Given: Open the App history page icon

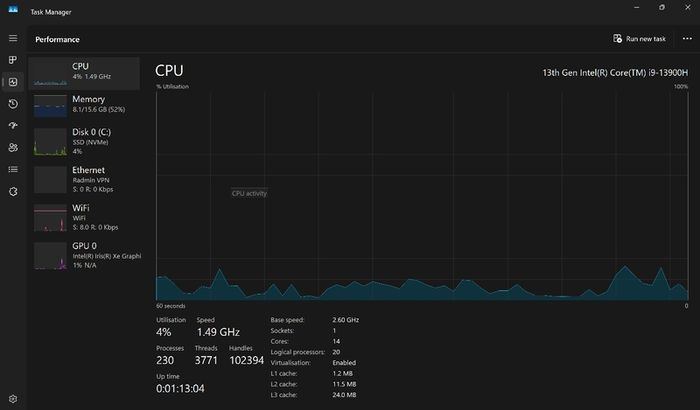Looking at the screenshot, I should pyautogui.click(x=13, y=104).
